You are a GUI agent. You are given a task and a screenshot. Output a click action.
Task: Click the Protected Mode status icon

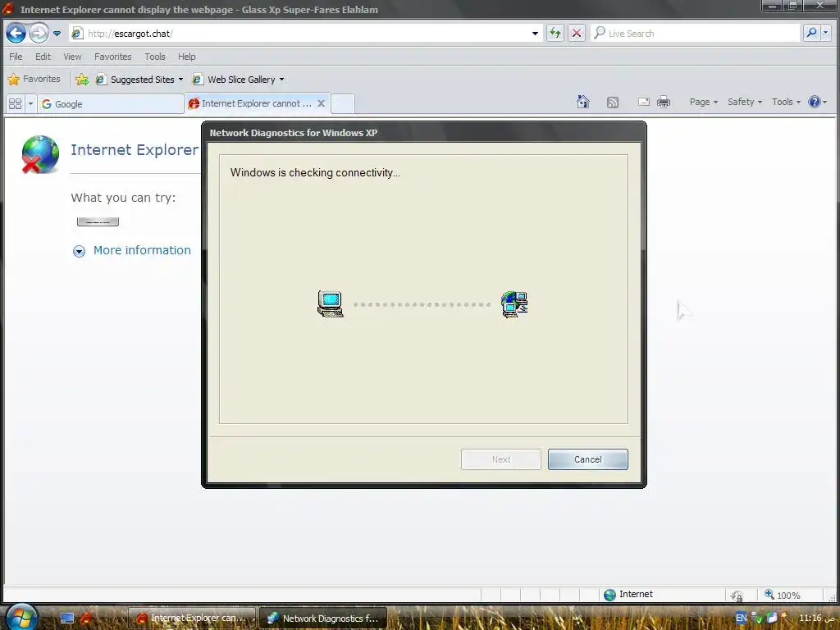[x=737, y=596]
